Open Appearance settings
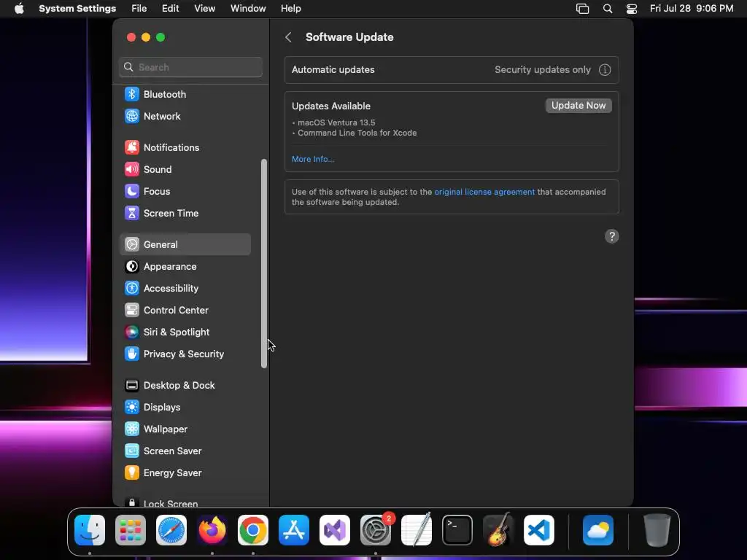 [x=185, y=267]
